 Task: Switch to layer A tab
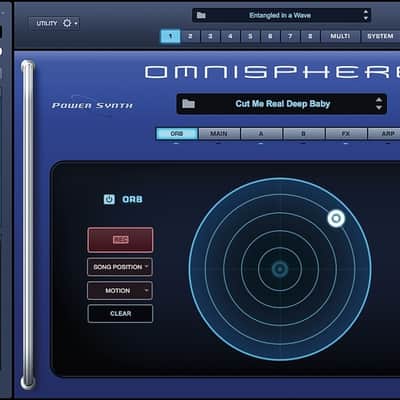pos(261,134)
